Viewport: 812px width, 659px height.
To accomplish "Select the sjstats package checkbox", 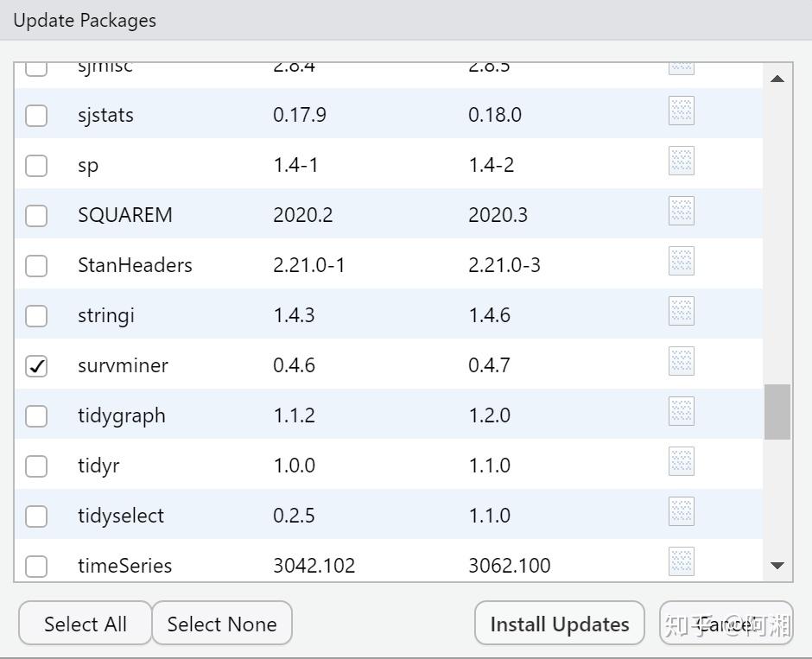I will [x=36, y=116].
